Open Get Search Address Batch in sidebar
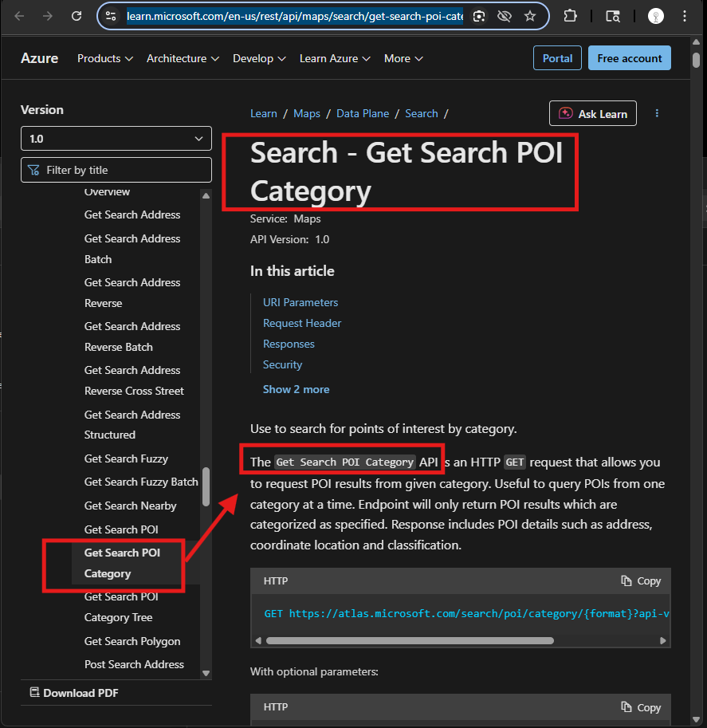This screenshot has height=728, width=707. [x=132, y=249]
